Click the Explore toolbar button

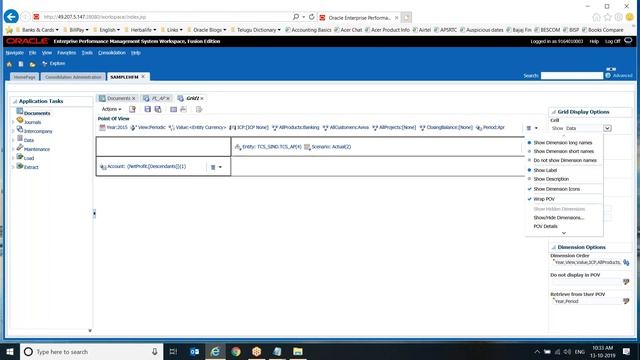[53, 64]
